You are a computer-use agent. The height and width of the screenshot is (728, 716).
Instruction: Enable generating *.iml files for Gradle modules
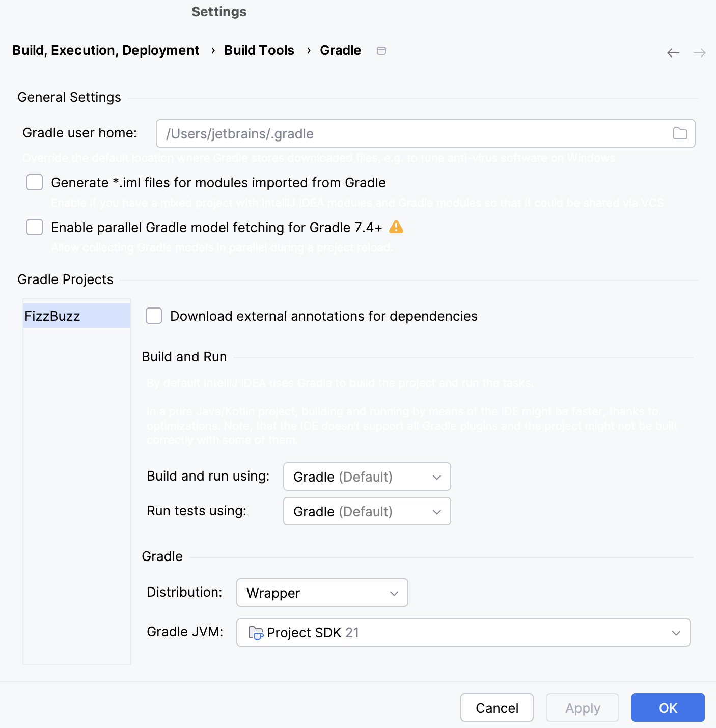pos(34,182)
